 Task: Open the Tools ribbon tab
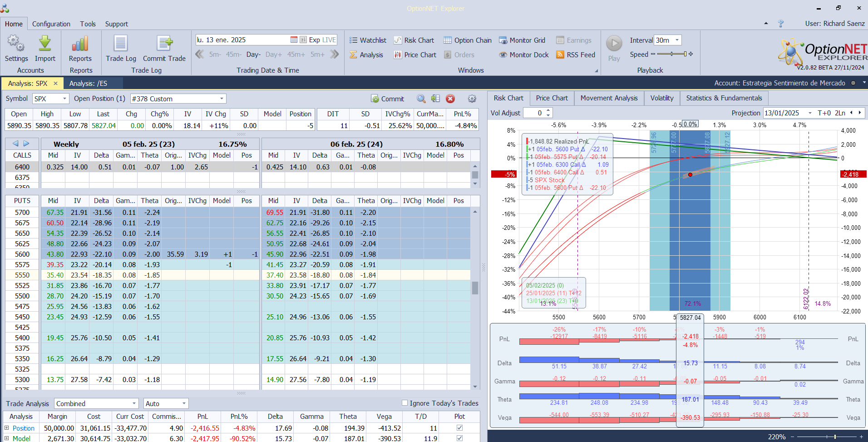[x=88, y=24]
